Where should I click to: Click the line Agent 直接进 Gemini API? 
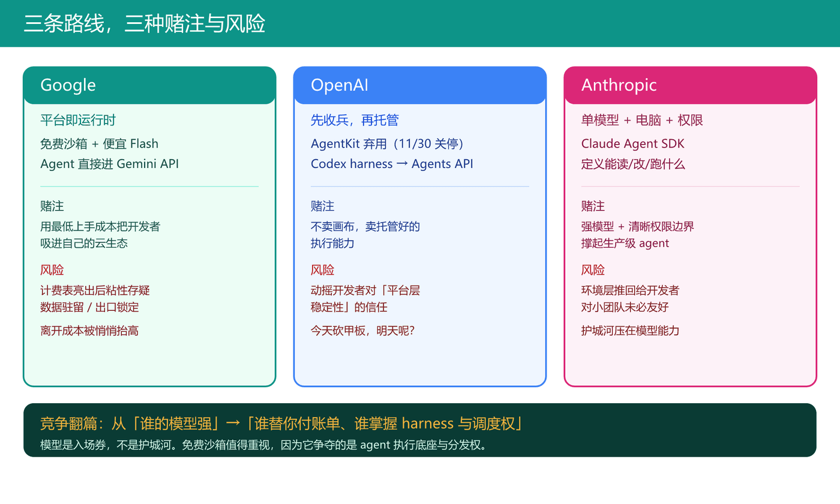click(109, 164)
